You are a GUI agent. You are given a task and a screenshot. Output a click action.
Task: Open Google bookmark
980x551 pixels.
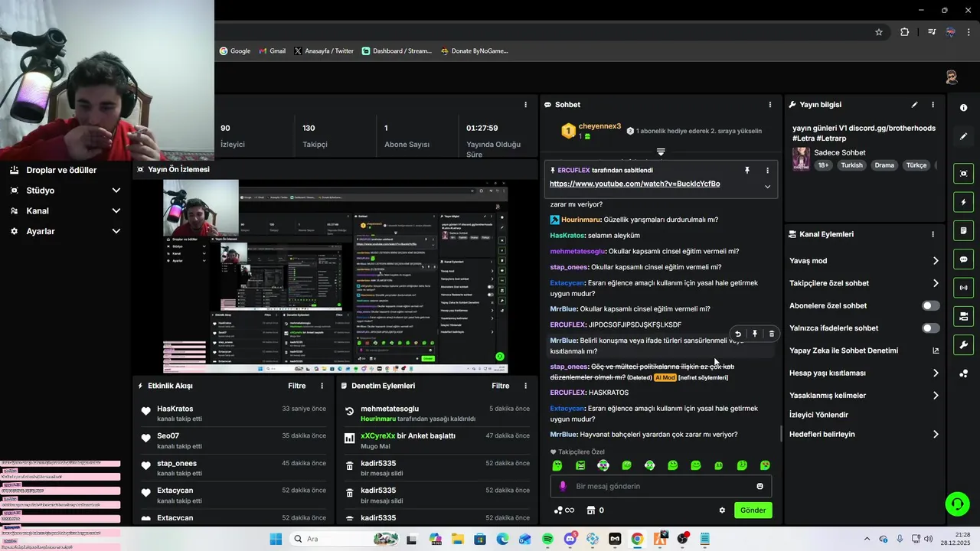(235, 51)
